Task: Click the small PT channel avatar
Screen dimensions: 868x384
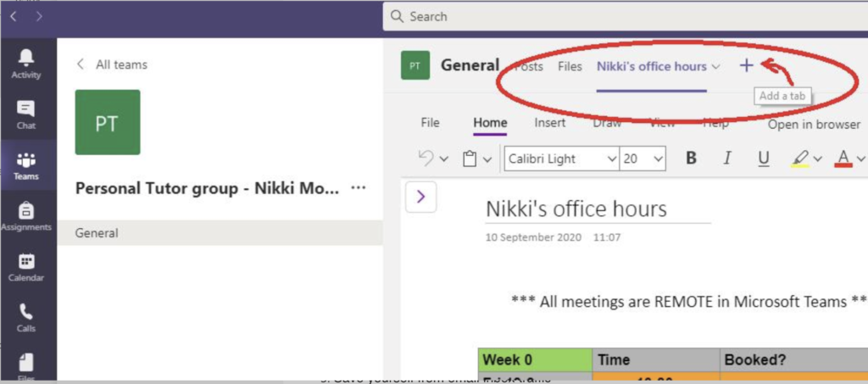Action: (x=415, y=65)
